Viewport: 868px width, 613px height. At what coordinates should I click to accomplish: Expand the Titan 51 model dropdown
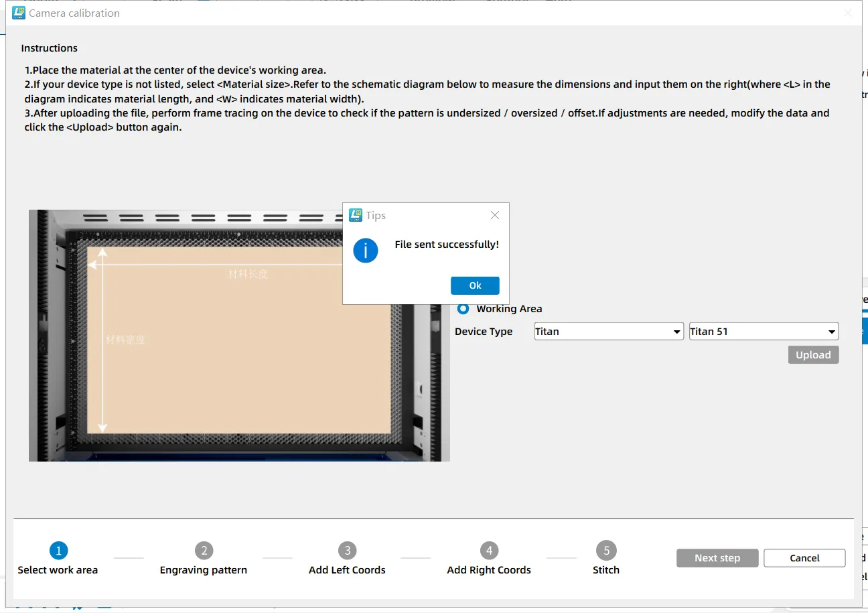(764, 332)
